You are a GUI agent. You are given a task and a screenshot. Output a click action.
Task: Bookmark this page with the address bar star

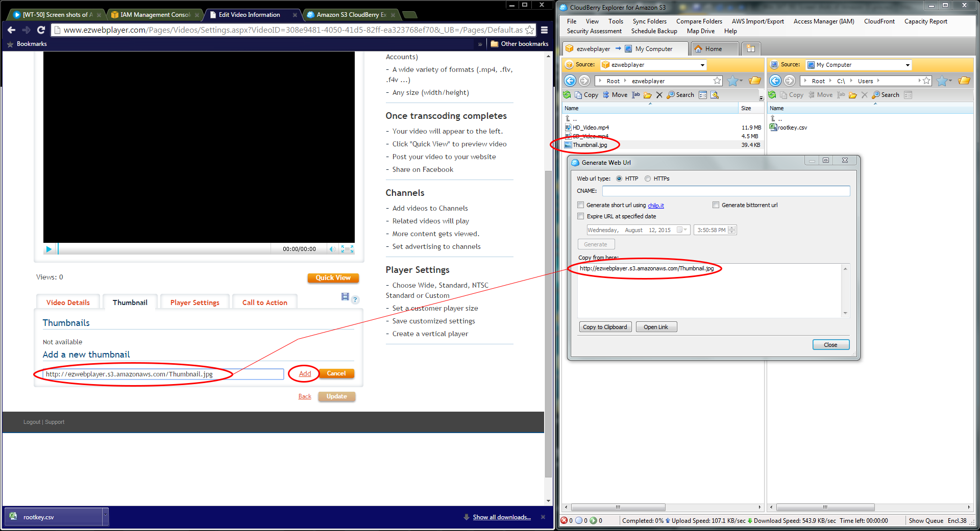point(529,30)
